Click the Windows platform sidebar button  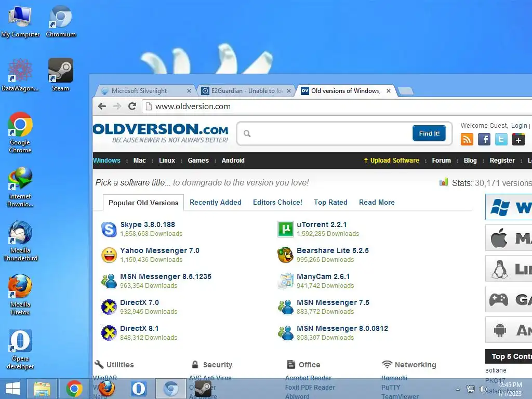point(509,207)
